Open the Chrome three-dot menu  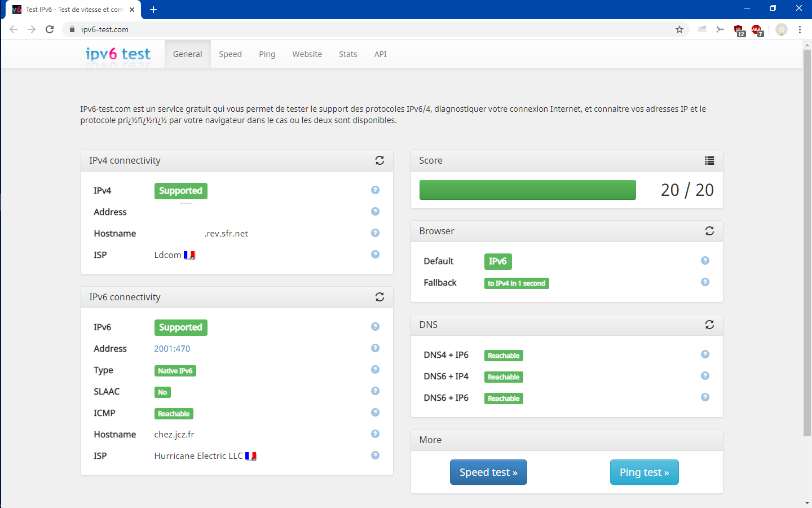pos(800,29)
